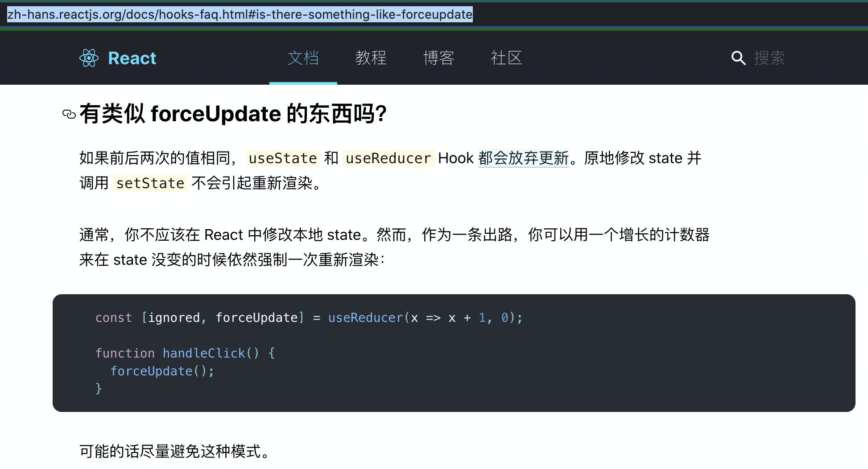Click the closing brace line in code block
The width and height of the screenshot is (868, 469).
[99, 389]
